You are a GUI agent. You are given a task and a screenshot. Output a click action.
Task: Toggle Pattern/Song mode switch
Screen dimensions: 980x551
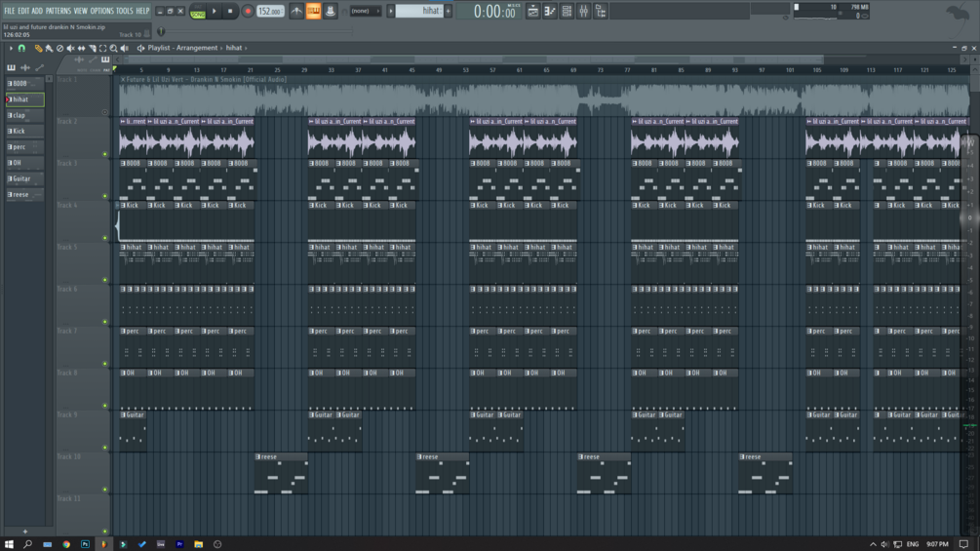198,12
